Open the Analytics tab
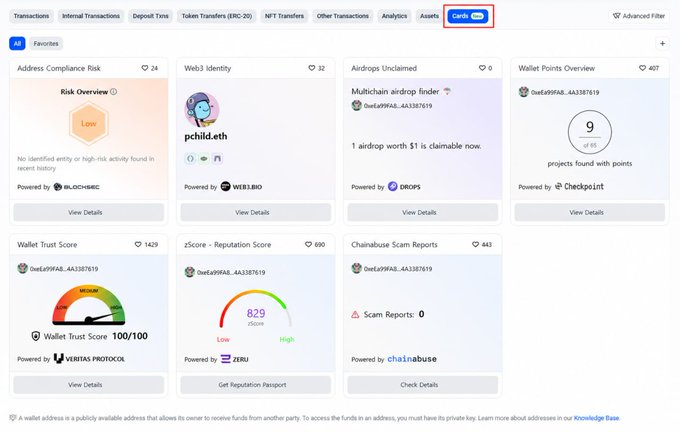Screen dimensions: 680x432 [x=394, y=16]
